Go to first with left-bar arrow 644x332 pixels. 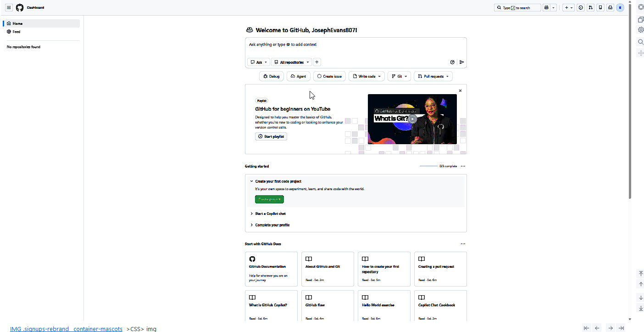click(586, 328)
